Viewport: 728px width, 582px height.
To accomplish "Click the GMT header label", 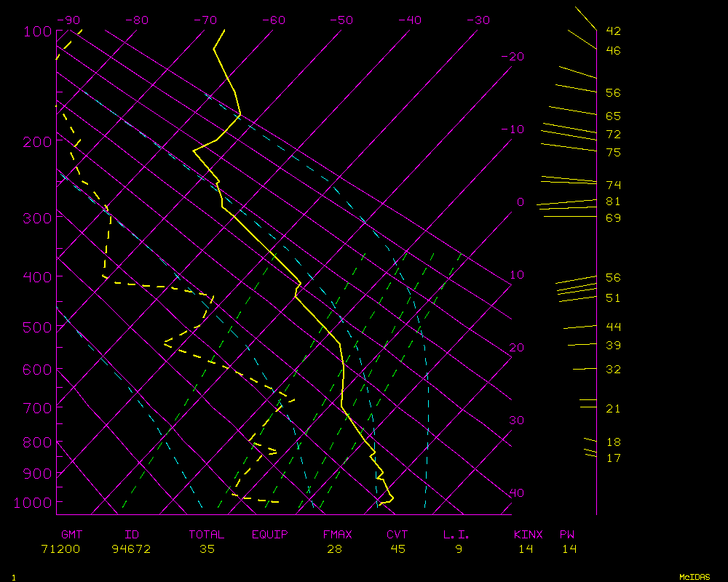I will click(x=72, y=535).
